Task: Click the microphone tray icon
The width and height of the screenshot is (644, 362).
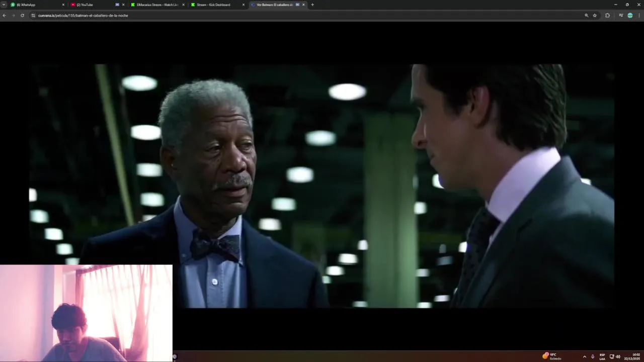Action: tap(593, 356)
